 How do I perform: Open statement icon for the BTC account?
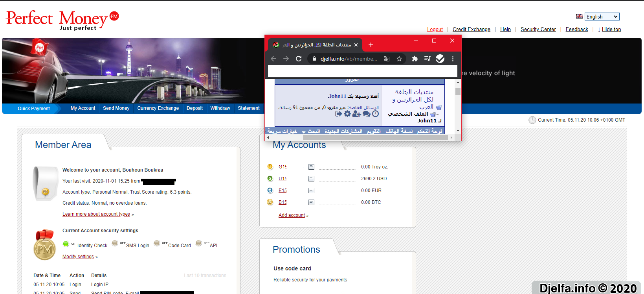point(311,202)
